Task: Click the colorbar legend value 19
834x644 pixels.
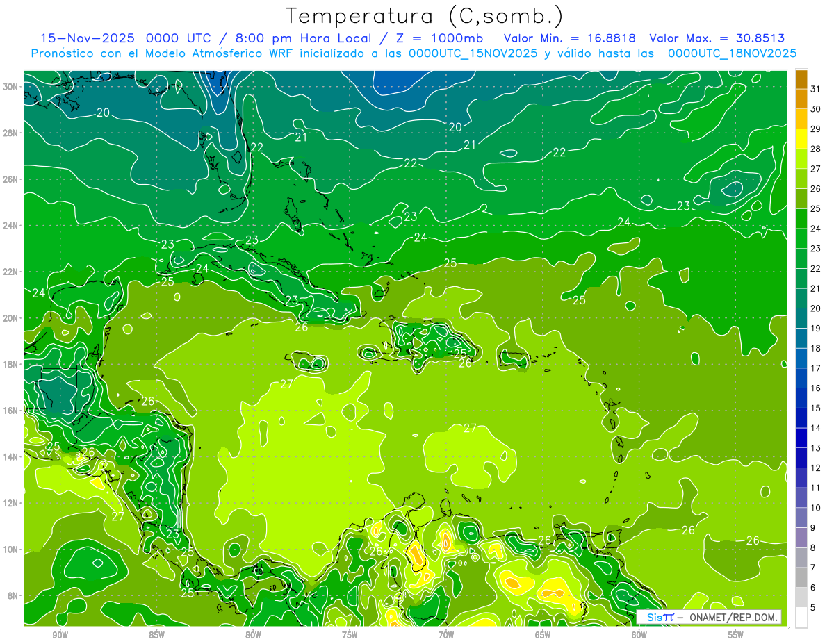Action: (x=816, y=328)
